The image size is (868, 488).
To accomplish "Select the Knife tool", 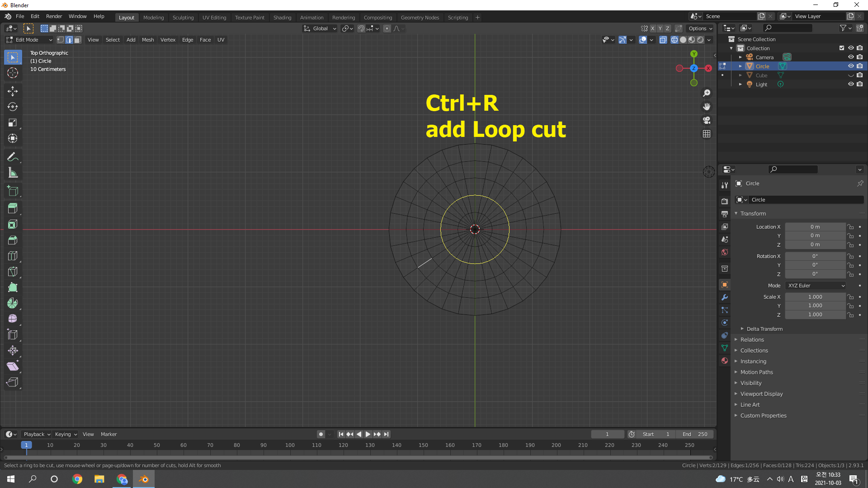I will 13,272.
